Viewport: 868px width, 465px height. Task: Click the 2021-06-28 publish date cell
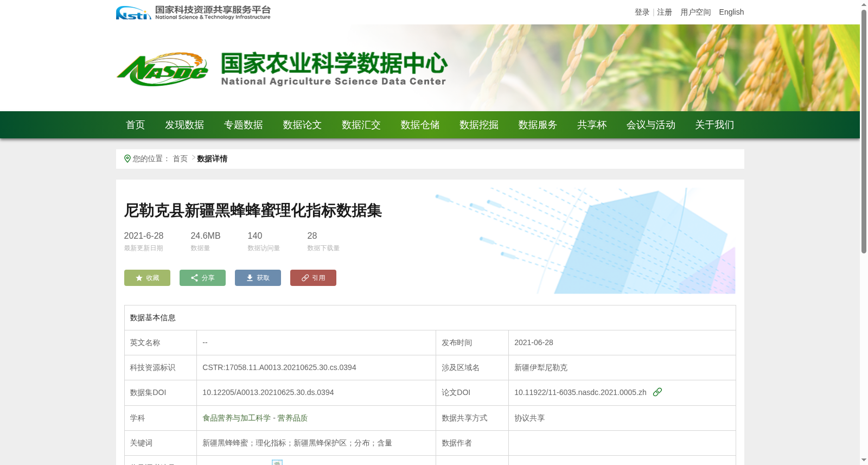622,342
